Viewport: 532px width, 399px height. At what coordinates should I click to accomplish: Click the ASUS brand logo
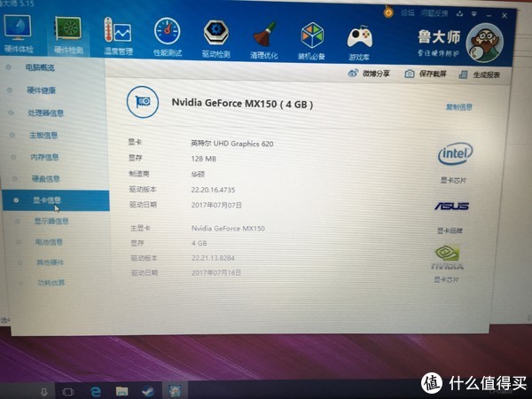pyautogui.click(x=451, y=206)
